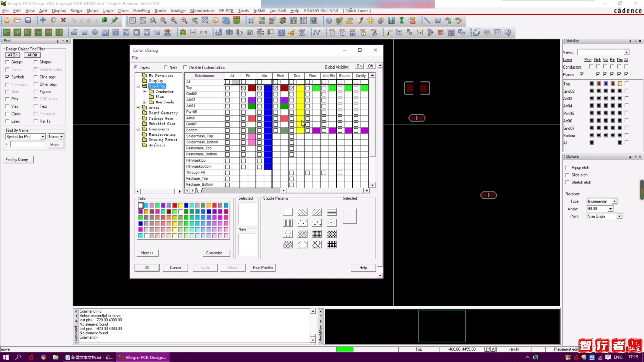Click the camera snapshot icon
The height and width of the screenshot is (362, 644).
(x=250, y=32)
